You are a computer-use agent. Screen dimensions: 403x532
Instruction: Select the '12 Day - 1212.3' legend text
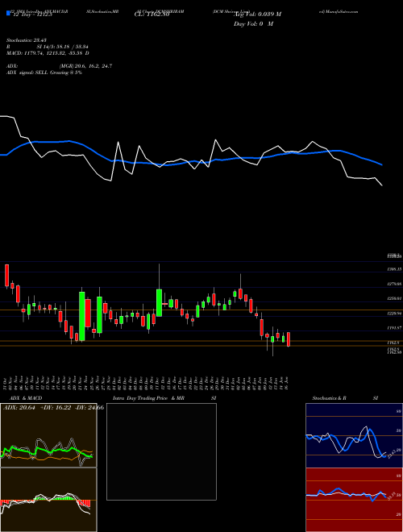point(31,15)
